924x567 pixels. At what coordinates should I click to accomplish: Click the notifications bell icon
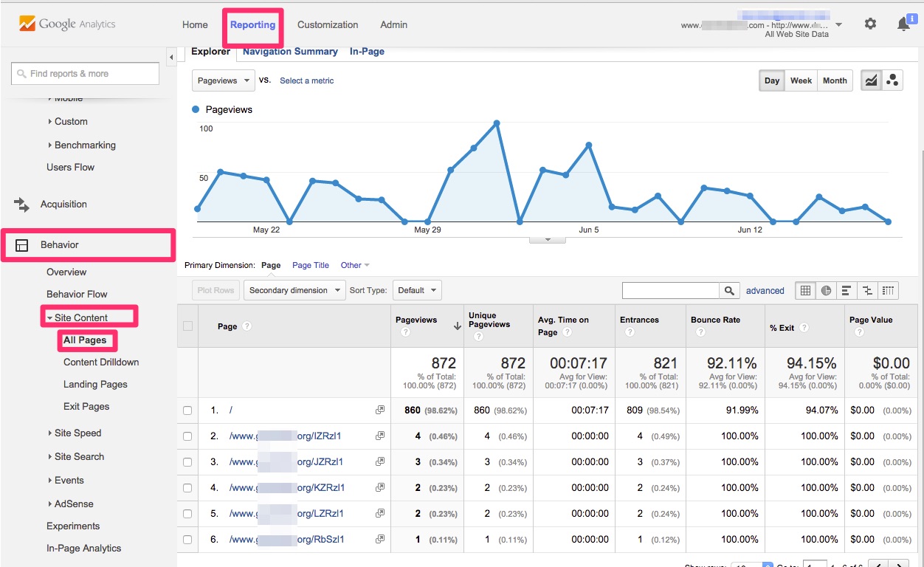903,24
